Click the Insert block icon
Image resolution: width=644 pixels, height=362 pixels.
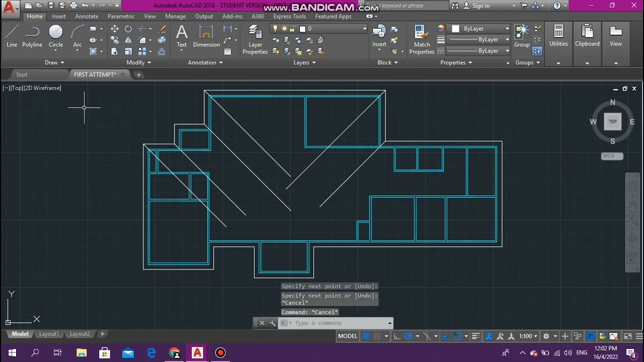click(x=379, y=36)
